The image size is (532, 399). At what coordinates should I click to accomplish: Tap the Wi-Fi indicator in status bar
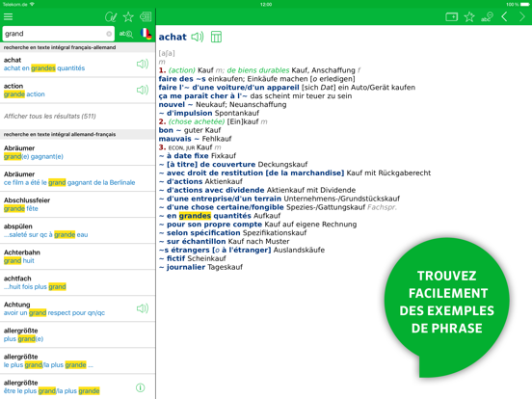(32, 5)
